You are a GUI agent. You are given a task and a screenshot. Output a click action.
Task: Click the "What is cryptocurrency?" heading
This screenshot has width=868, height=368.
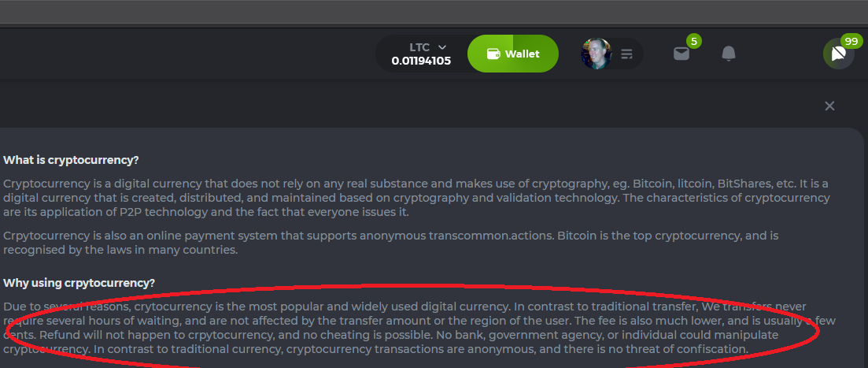[x=71, y=160]
